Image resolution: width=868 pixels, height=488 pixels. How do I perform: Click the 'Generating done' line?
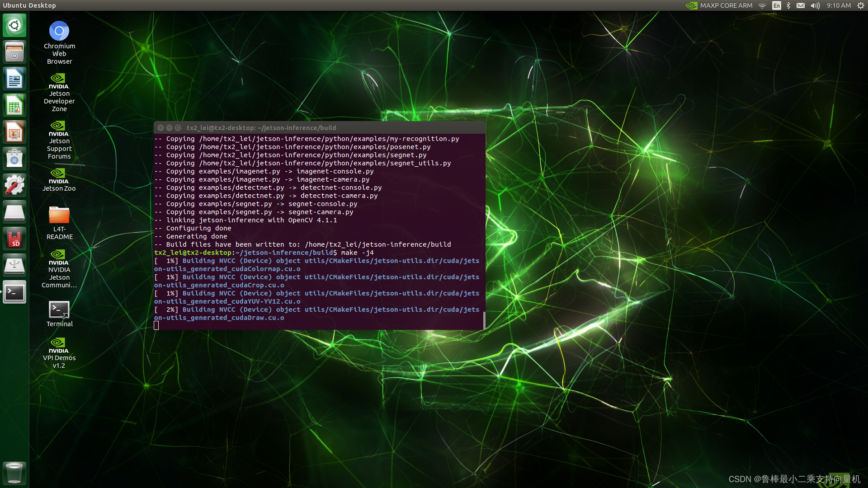(191, 236)
